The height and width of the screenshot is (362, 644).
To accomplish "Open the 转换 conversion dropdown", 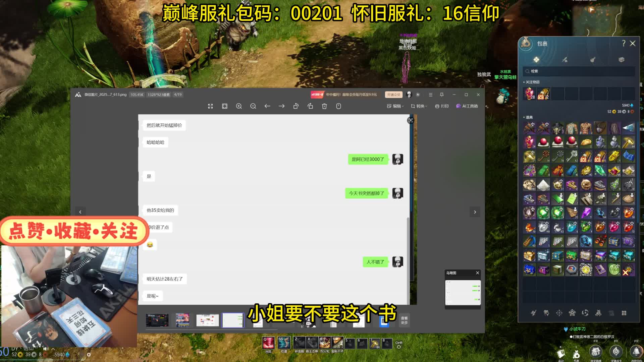I will click(418, 106).
